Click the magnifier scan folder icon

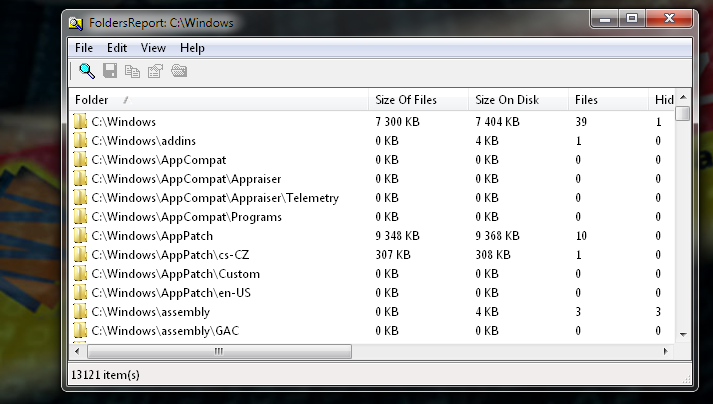(87, 70)
